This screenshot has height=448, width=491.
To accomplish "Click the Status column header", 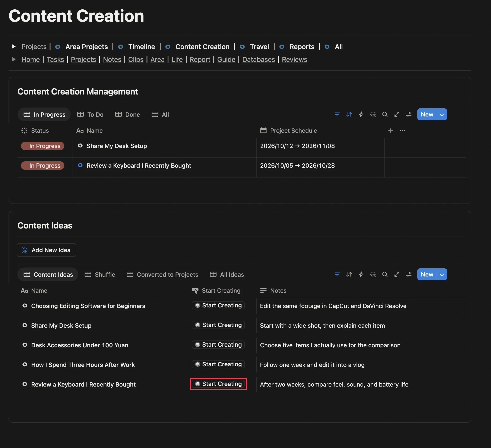I will (35, 131).
